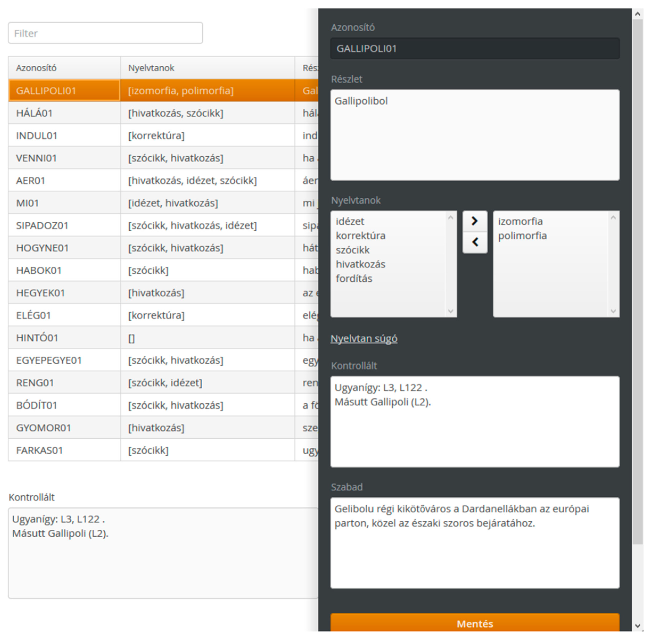Click the side panel scrollbar's up arrow
The width and height of the screenshot is (655, 644).
click(637, 14)
